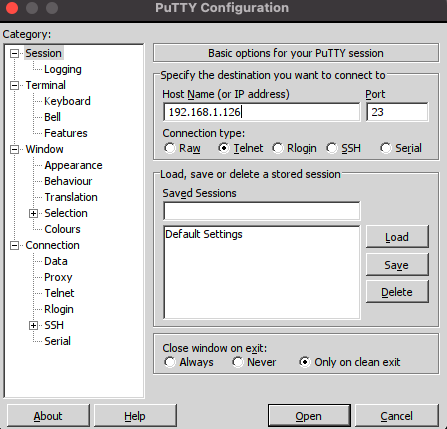Click the About button
This screenshot has width=447, height=429.
[x=48, y=416]
